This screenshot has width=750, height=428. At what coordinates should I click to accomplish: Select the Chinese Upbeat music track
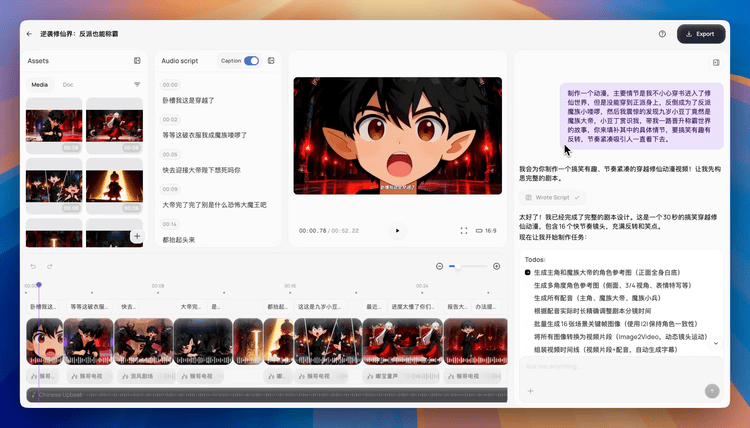(266, 395)
